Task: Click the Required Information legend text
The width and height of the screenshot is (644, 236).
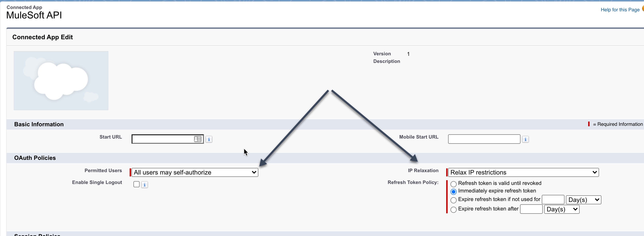Action: tap(618, 124)
